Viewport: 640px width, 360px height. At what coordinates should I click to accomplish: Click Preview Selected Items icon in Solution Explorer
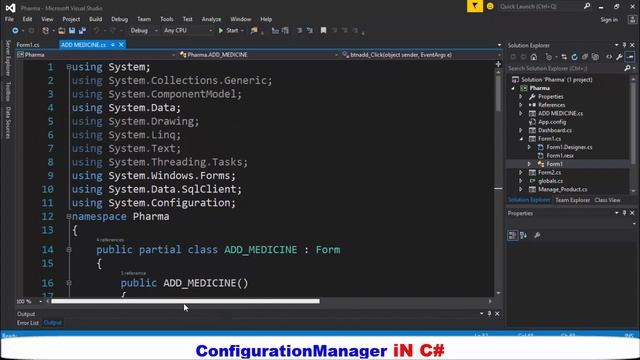tap(630, 57)
